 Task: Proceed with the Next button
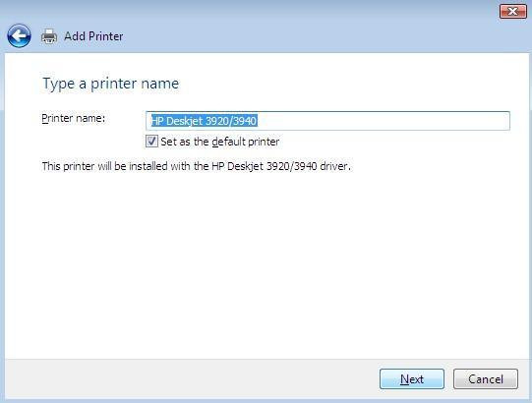point(412,378)
